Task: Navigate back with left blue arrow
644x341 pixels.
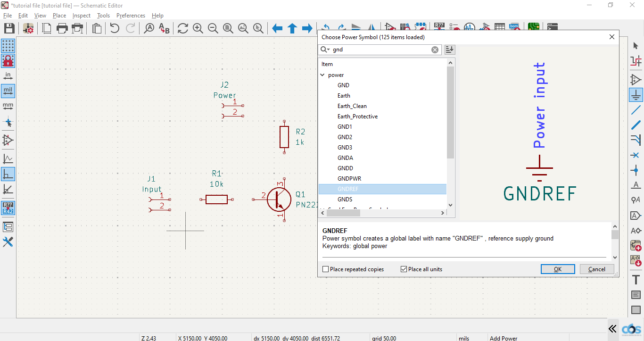Action: 277,28
